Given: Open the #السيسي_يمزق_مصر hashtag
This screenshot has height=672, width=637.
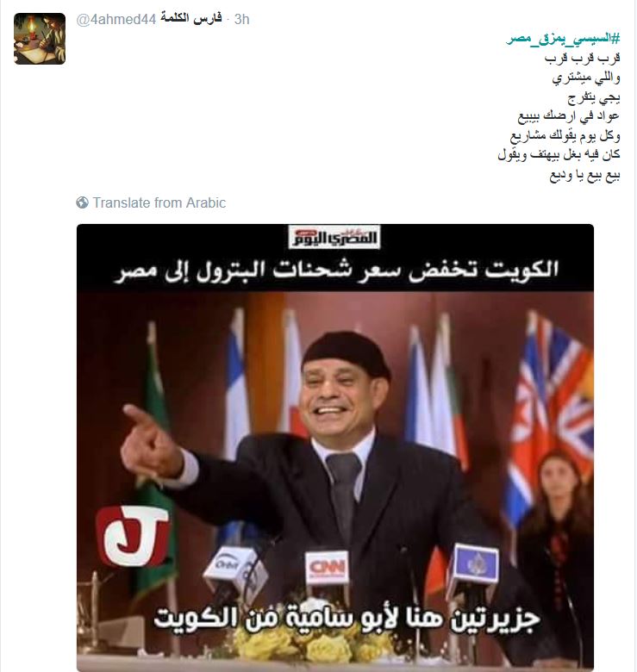Looking at the screenshot, I should coord(563,39).
